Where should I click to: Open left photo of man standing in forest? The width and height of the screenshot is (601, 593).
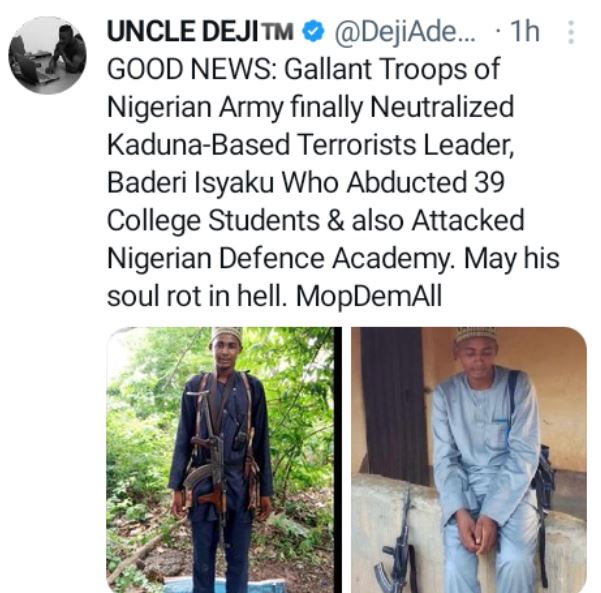(x=220, y=459)
